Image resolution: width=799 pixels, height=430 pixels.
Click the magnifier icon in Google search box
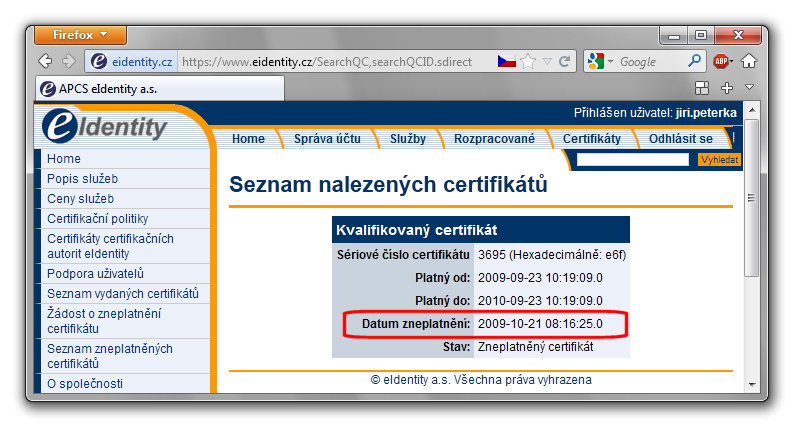(694, 61)
